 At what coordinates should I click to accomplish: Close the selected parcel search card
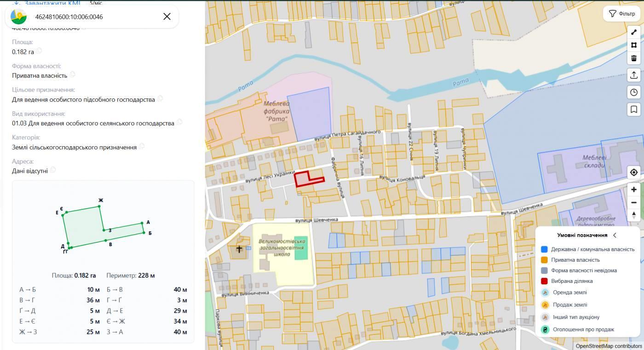coord(167,17)
